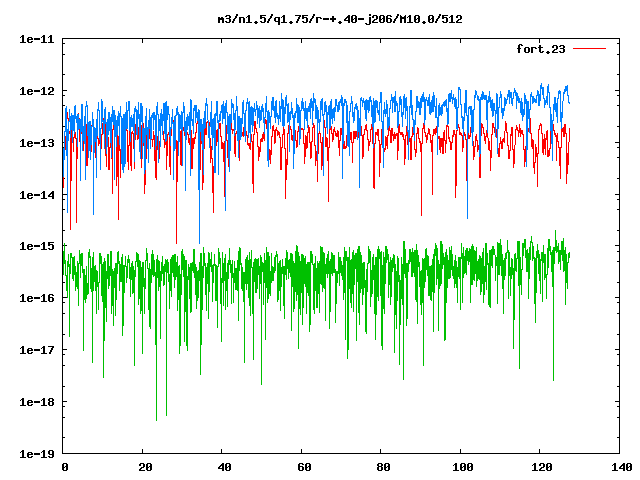This screenshot has height=480, width=640.
Task: Click the red legend line sample
Action: pyautogui.click(x=589, y=49)
